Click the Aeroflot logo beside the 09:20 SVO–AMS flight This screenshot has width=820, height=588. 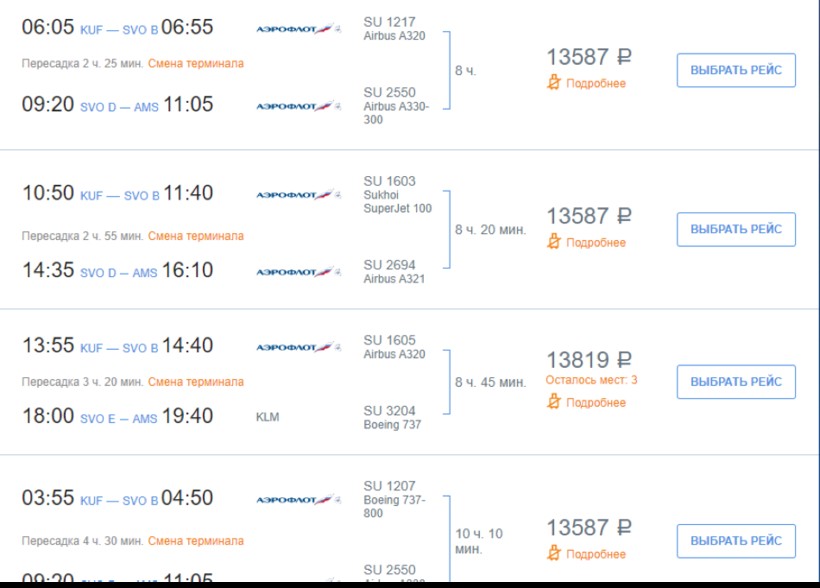pyautogui.click(x=299, y=105)
